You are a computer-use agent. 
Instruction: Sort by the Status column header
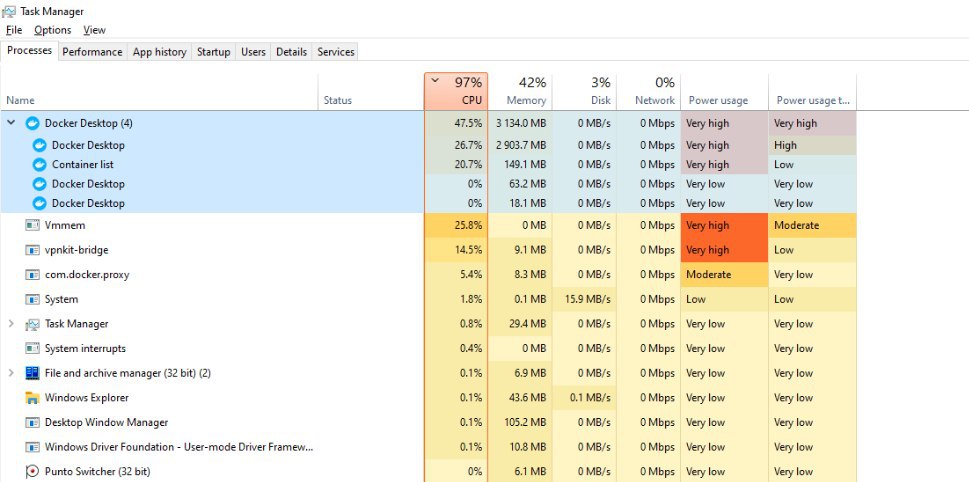tap(371, 91)
